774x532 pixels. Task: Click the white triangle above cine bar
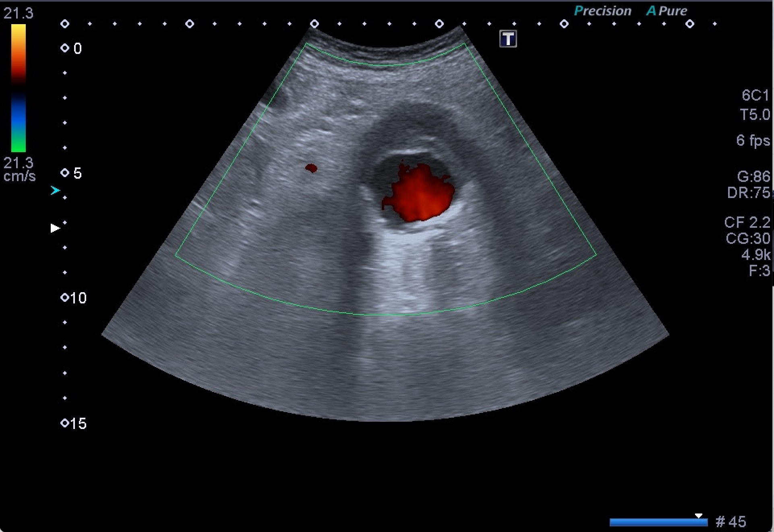[x=699, y=516]
